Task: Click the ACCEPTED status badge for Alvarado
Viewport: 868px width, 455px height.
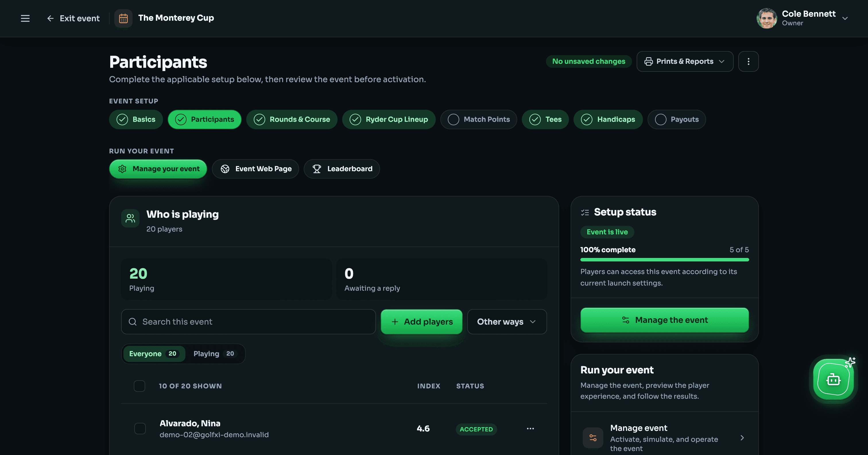Action: [476, 429]
